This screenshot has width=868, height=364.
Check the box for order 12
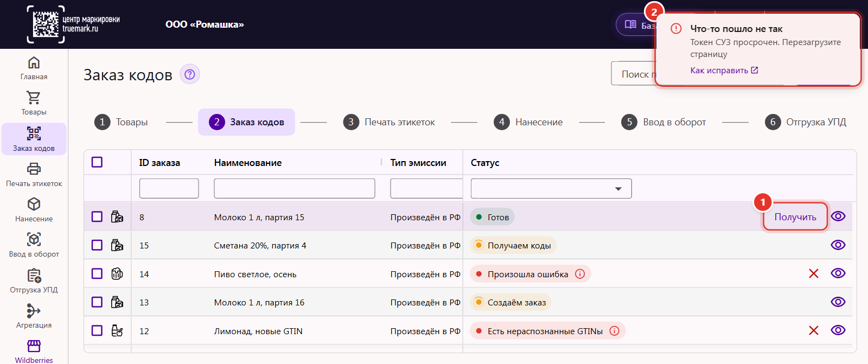(97, 330)
